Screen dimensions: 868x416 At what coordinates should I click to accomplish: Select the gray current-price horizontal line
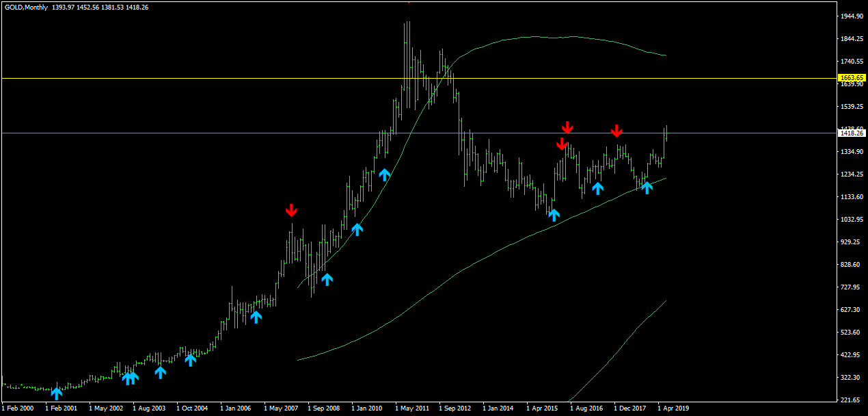(x=418, y=133)
